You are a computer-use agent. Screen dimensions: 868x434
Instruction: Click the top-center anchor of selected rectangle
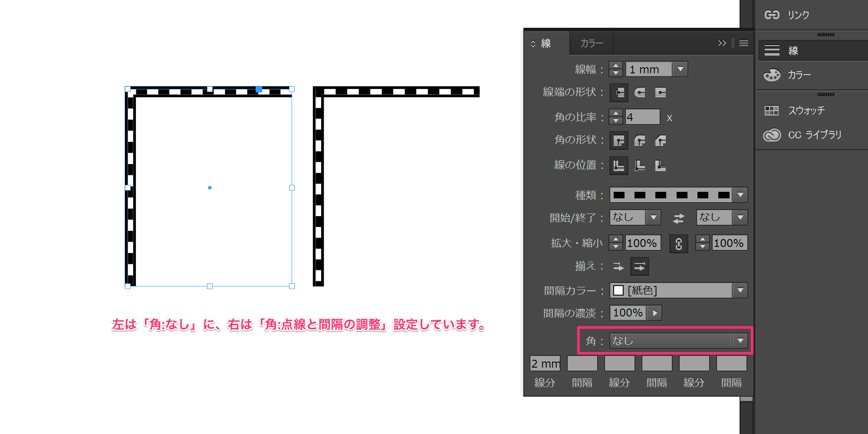pyautogui.click(x=210, y=89)
